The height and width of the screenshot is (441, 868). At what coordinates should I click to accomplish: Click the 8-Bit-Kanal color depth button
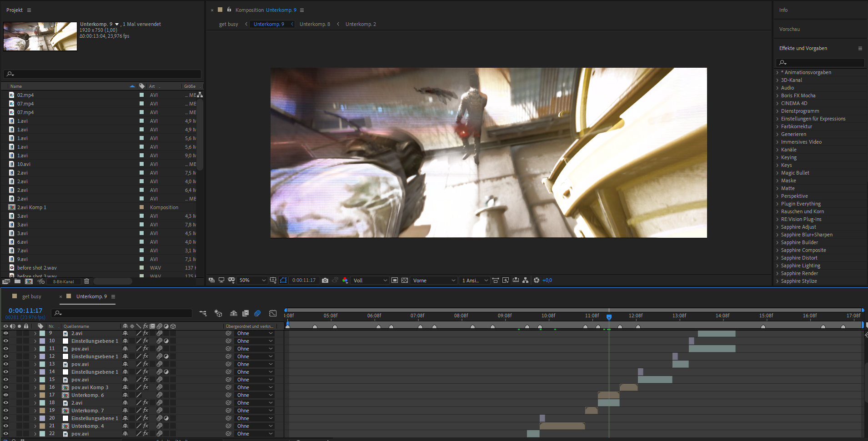[x=63, y=282]
